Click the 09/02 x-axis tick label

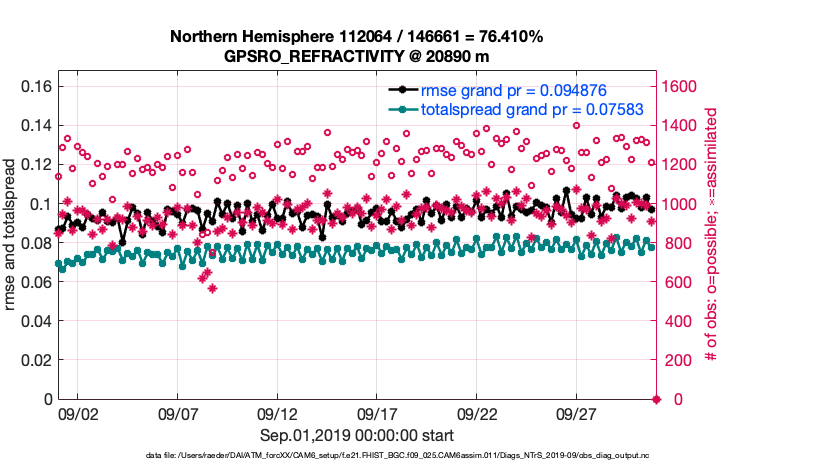tap(78, 414)
